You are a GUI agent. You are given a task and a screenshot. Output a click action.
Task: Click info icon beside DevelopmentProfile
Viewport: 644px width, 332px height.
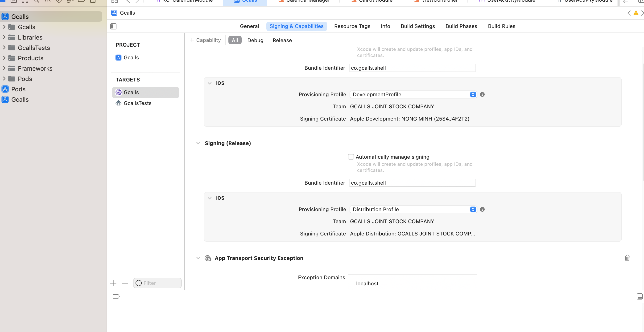(482, 94)
